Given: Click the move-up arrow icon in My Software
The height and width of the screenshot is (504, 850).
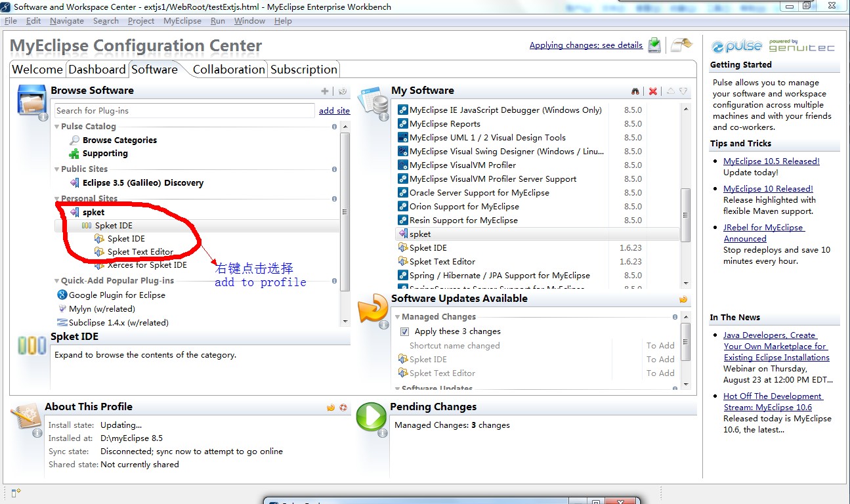Looking at the screenshot, I should point(670,91).
